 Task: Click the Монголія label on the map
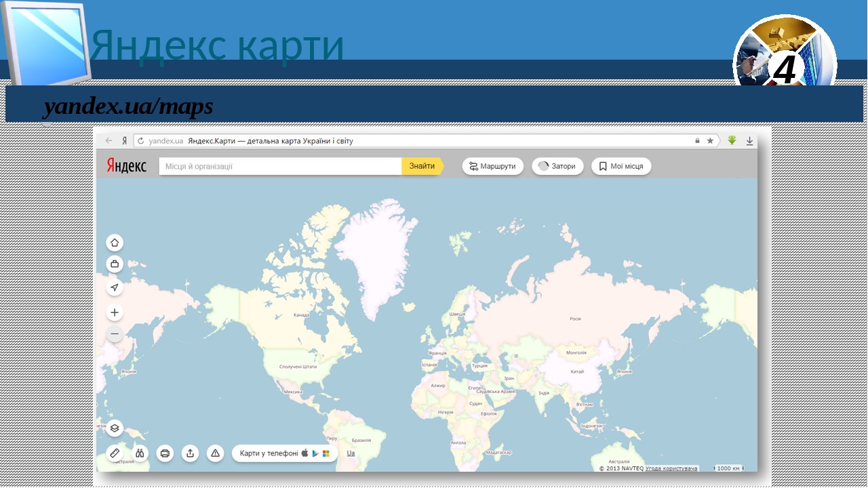[x=576, y=353]
